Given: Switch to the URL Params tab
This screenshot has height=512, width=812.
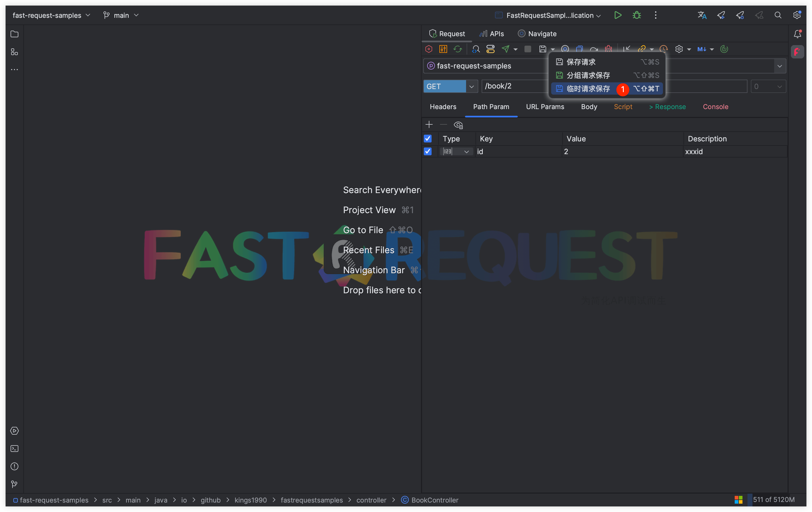Looking at the screenshot, I should [545, 107].
